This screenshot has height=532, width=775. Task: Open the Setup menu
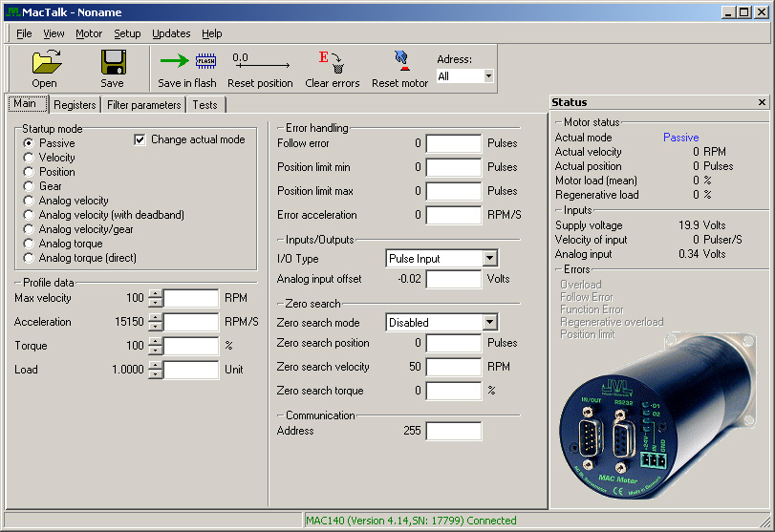pyautogui.click(x=127, y=33)
